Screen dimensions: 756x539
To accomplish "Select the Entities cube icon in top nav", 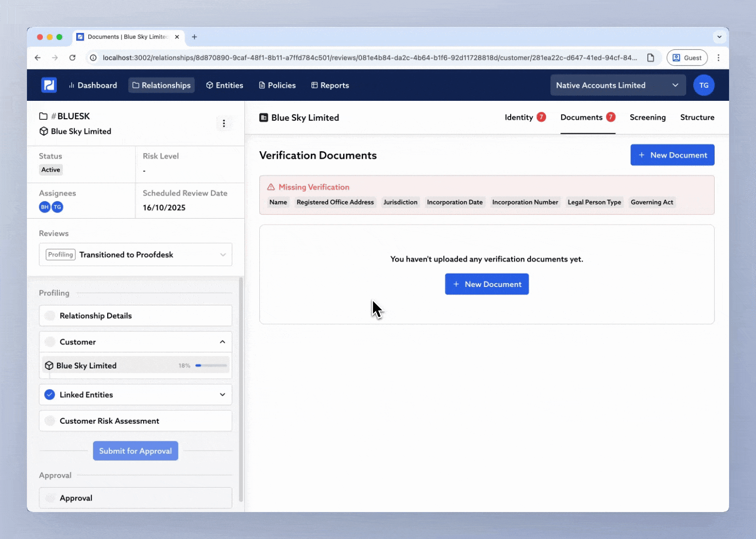I will coord(209,85).
